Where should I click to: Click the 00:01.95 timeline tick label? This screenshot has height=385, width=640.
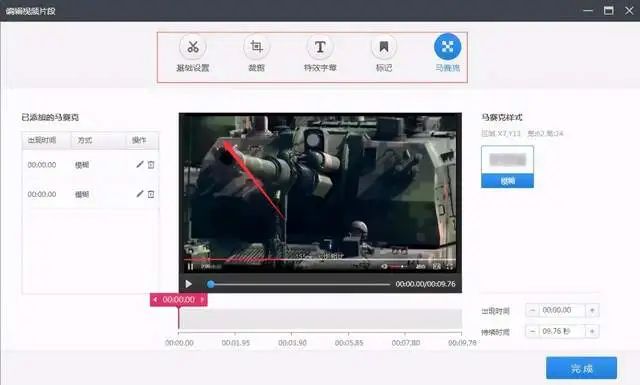pyautogui.click(x=236, y=343)
